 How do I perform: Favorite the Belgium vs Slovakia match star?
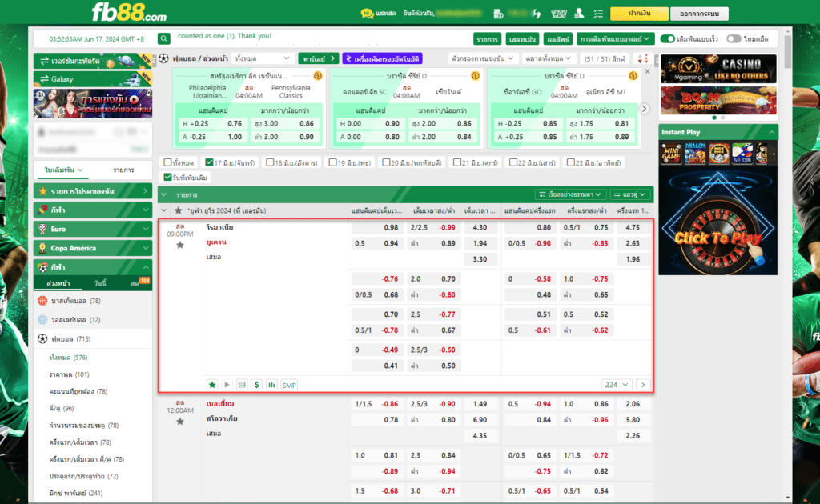(180, 422)
